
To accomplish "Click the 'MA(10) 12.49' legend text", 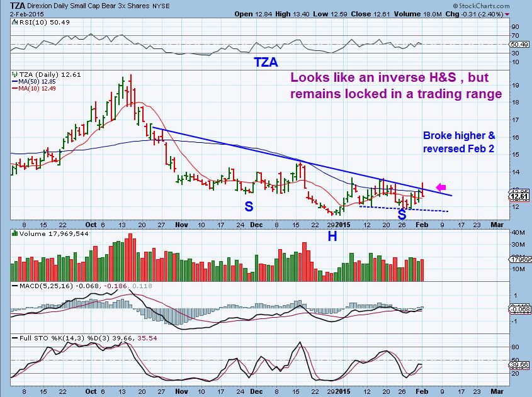I will pyautogui.click(x=37, y=89).
